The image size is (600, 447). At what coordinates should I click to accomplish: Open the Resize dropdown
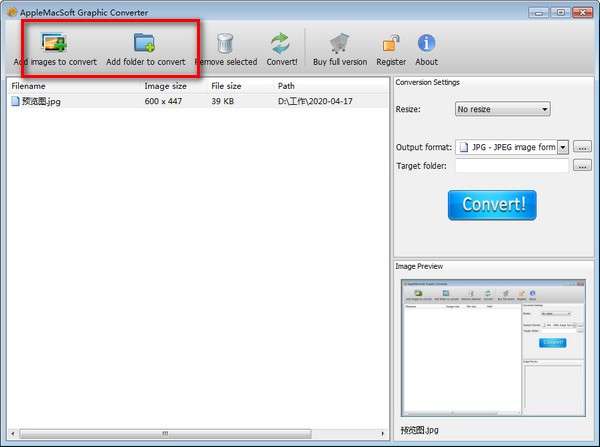tap(502, 109)
